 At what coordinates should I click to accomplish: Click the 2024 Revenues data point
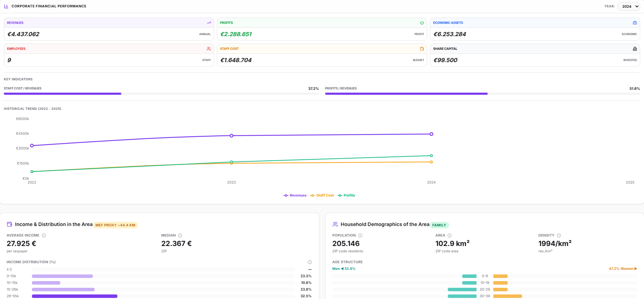click(431, 134)
